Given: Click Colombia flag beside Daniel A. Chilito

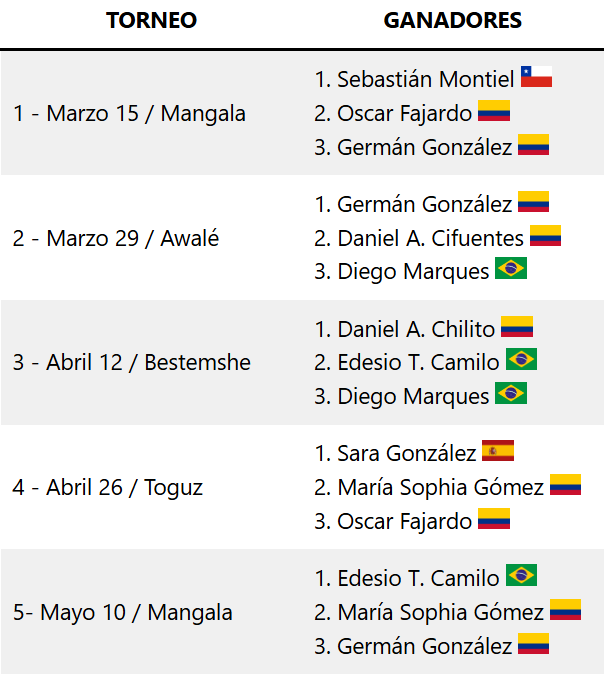Looking at the screenshot, I should click(x=517, y=327).
